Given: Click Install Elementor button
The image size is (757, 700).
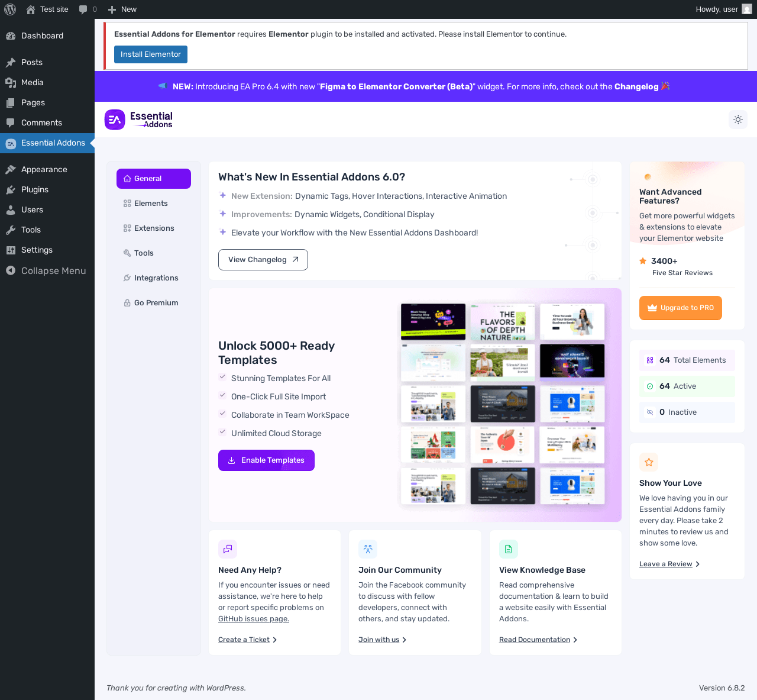Looking at the screenshot, I should pyautogui.click(x=151, y=54).
